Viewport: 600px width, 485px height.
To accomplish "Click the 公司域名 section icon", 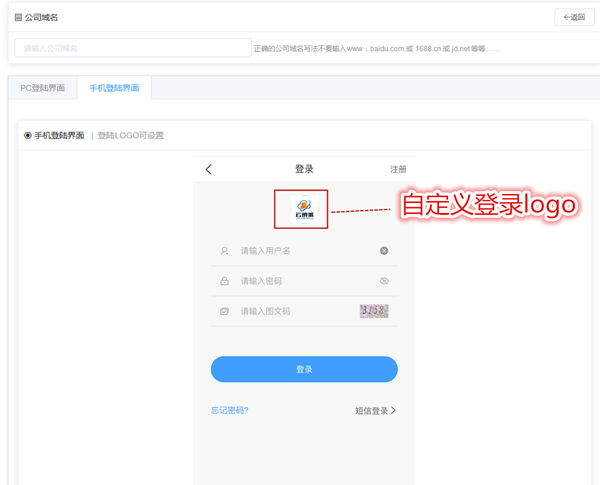I will [18, 17].
